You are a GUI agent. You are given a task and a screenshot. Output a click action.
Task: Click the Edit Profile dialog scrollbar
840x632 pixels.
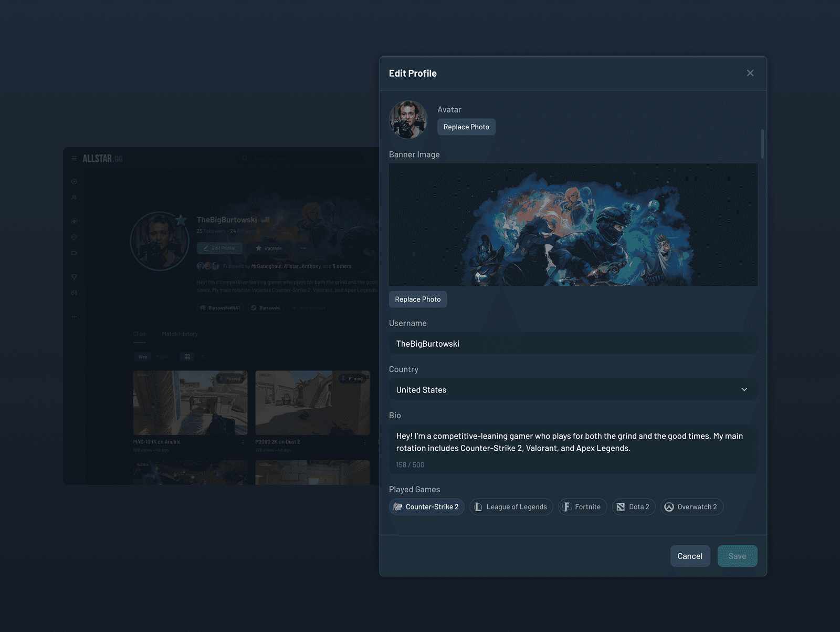click(762, 143)
